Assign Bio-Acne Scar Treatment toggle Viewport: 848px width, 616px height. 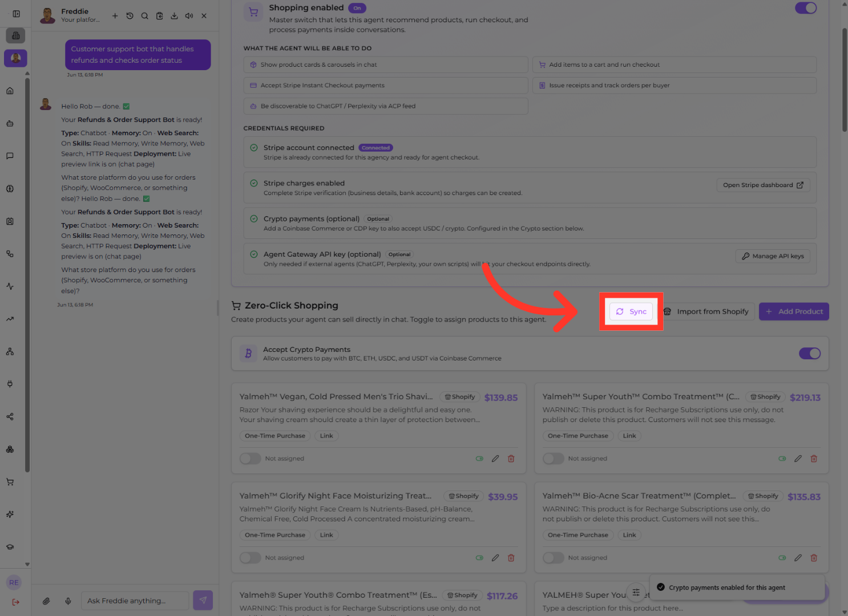pyautogui.click(x=553, y=558)
